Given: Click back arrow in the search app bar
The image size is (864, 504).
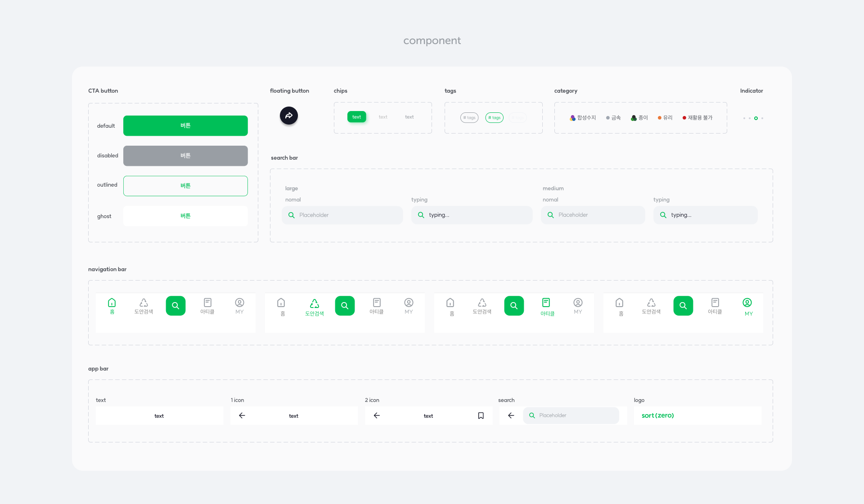Looking at the screenshot, I should tap(511, 415).
